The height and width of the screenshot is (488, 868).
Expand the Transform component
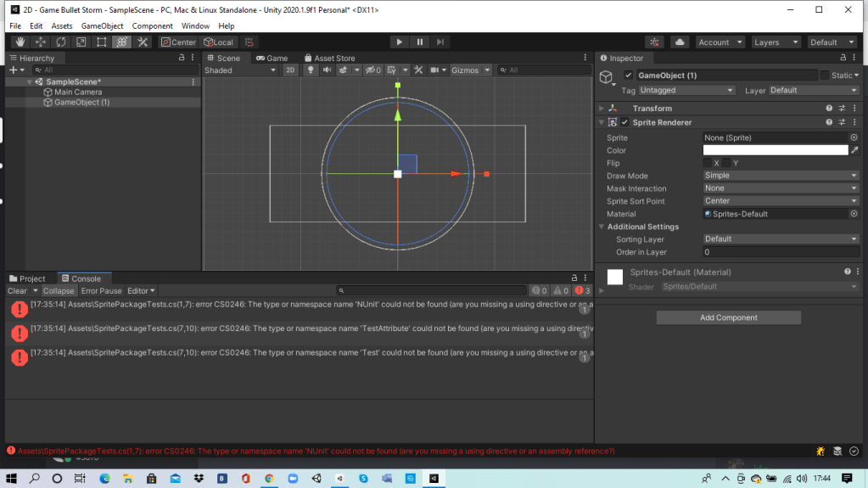(602, 109)
